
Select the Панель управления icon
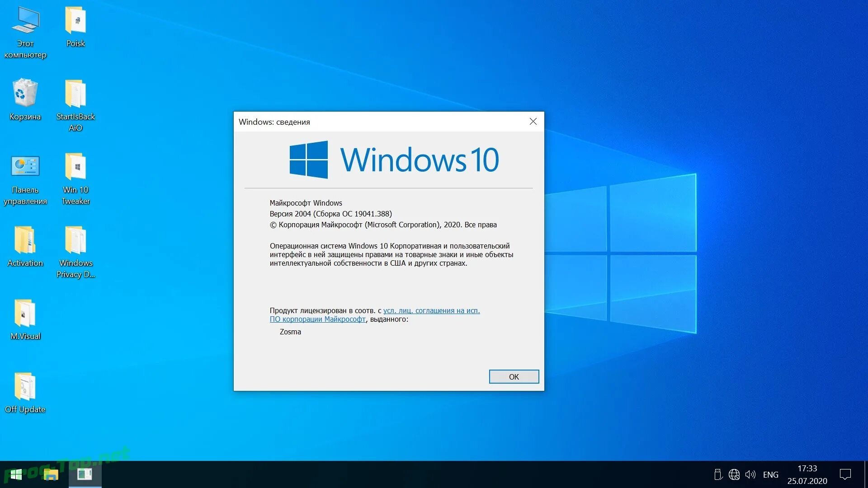pos(25,167)
